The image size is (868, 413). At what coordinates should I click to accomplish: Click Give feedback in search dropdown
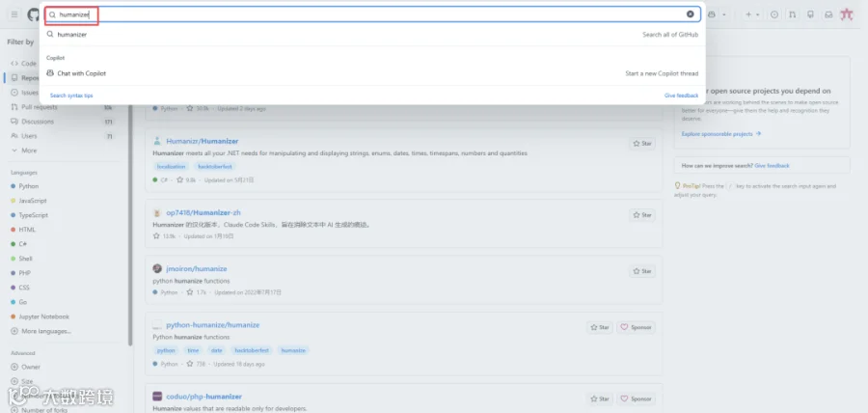click(x=681, y=96)
